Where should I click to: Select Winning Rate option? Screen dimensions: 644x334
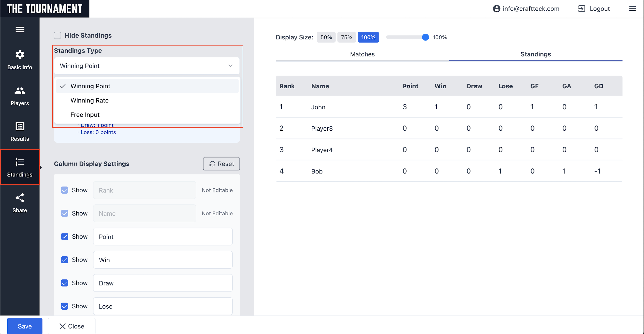tap(90, 100)
